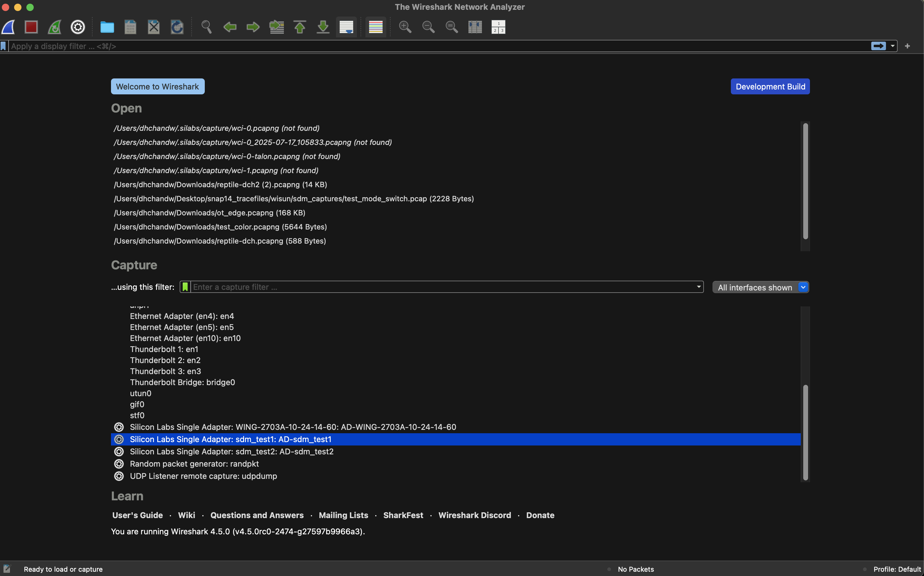Expand display filter history dropdown
Viewport: 924px width, 576px height.
(892, 46)
